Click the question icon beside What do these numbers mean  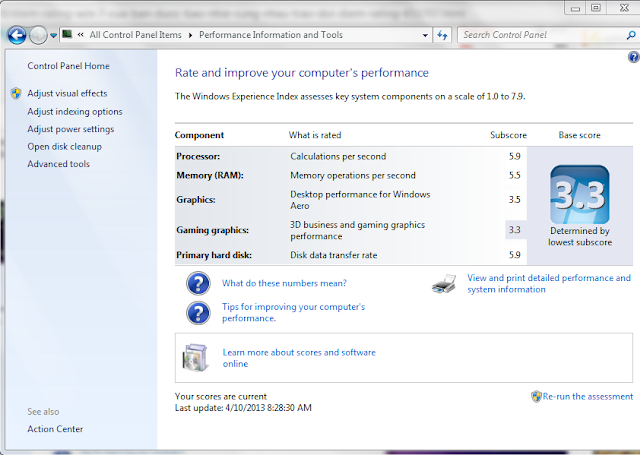pos(198,283)
